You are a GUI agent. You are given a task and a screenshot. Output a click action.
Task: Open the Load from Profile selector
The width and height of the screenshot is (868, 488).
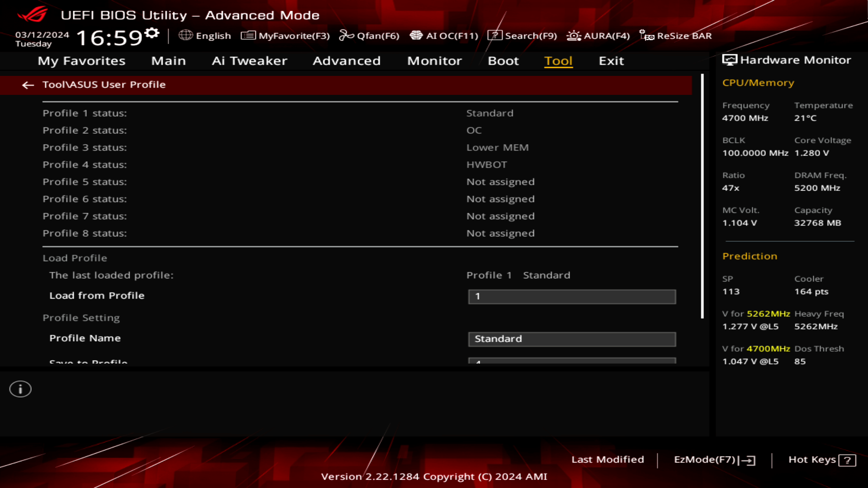(572, 297)
